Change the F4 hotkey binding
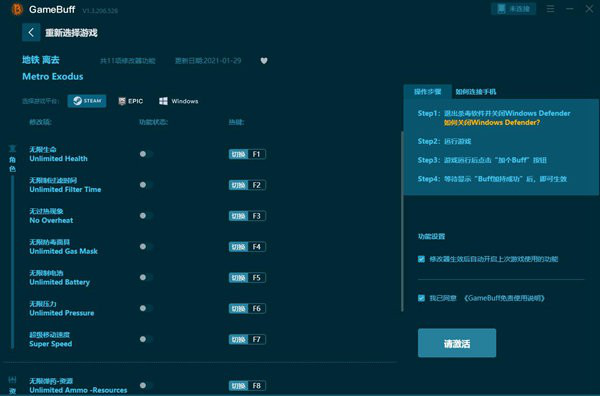The height and width of the screenshot is (396, 600). point(247,247)
